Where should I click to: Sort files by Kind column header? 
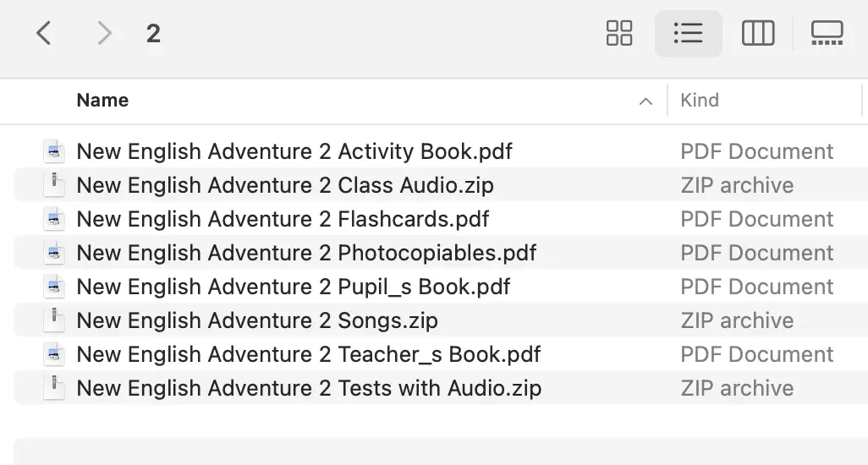point(699,100)
